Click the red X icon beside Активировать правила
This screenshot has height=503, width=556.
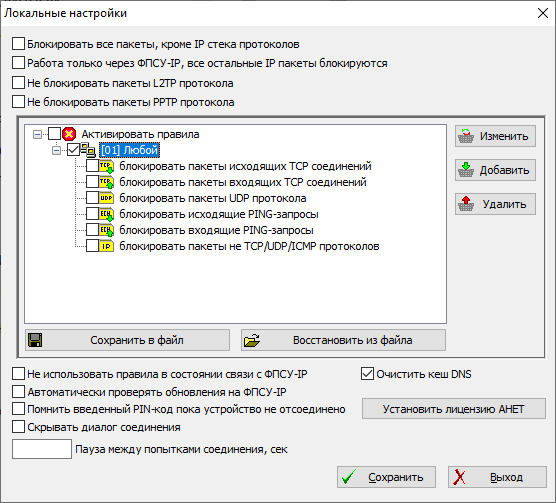pyautogui.click(x=69, y=134)
